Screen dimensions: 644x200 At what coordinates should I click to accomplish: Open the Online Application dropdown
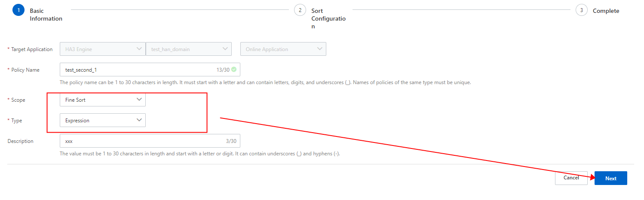[x=283, y=49]
